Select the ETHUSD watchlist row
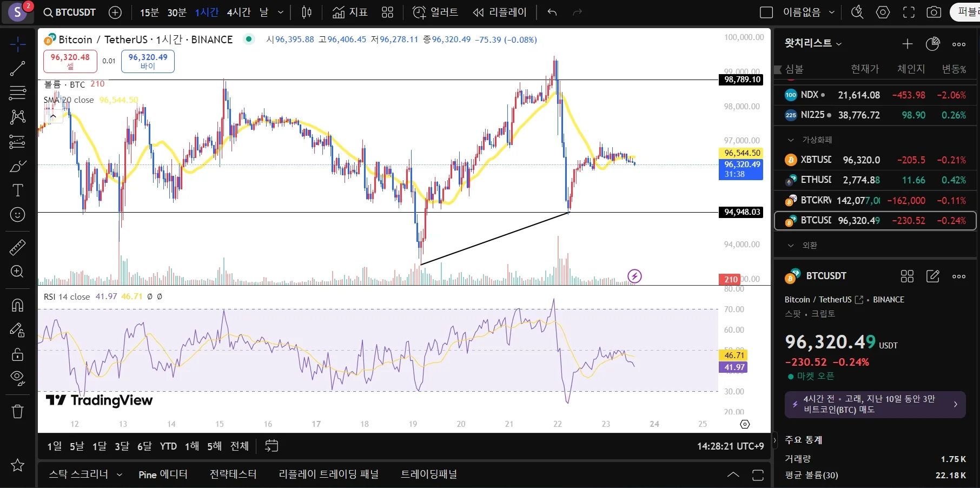 coord(875,180)
